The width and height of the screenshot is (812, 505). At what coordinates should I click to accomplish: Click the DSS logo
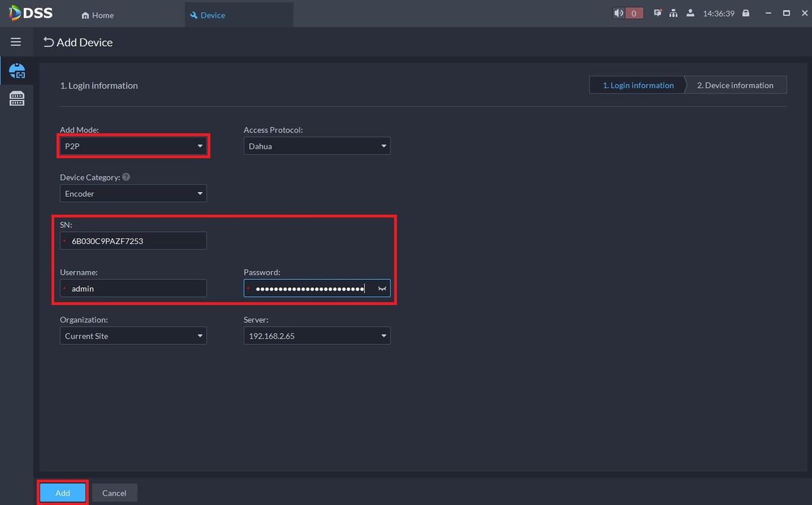(x=31, y=13)
